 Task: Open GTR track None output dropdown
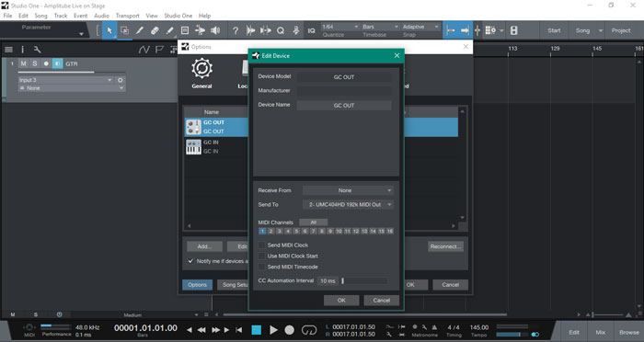[72, 88]
